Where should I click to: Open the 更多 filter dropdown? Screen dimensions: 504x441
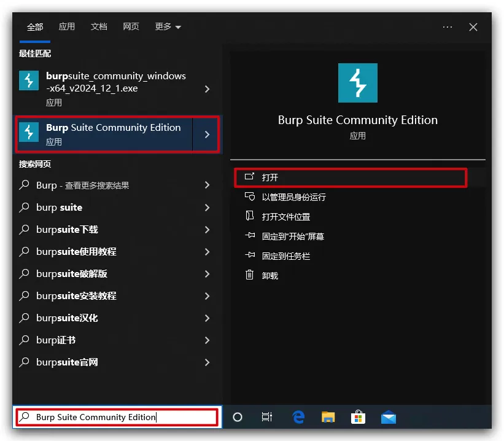[168, 27]
